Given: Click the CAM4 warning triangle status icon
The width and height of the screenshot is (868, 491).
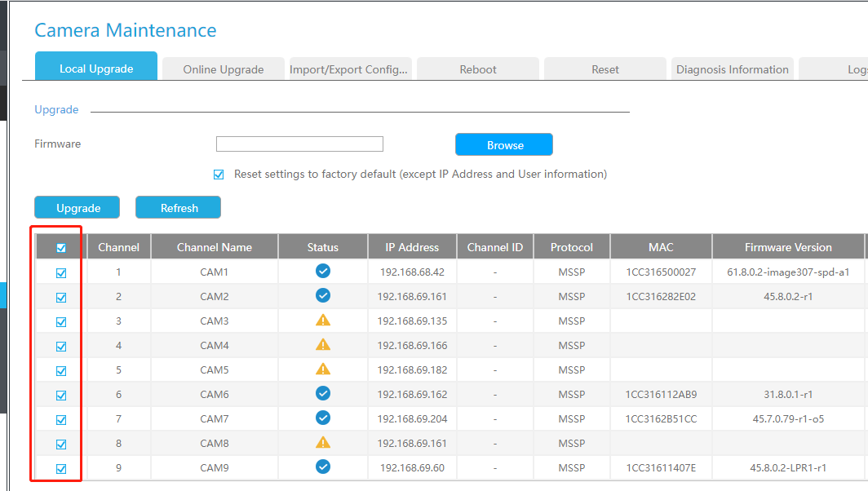Looking at the screenshot, I should click(323, 344).
